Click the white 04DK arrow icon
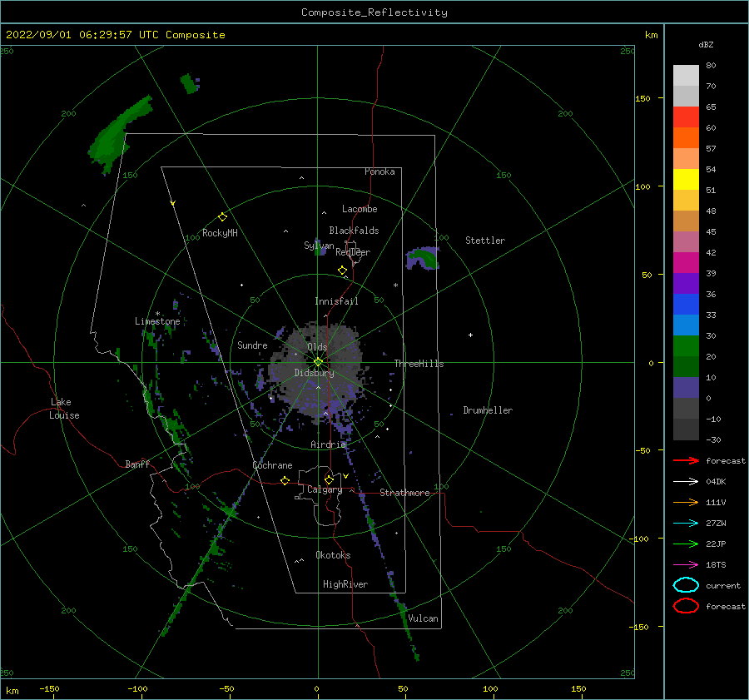The width and height of the screenshot is (749, 700). [x=686, y=481]
